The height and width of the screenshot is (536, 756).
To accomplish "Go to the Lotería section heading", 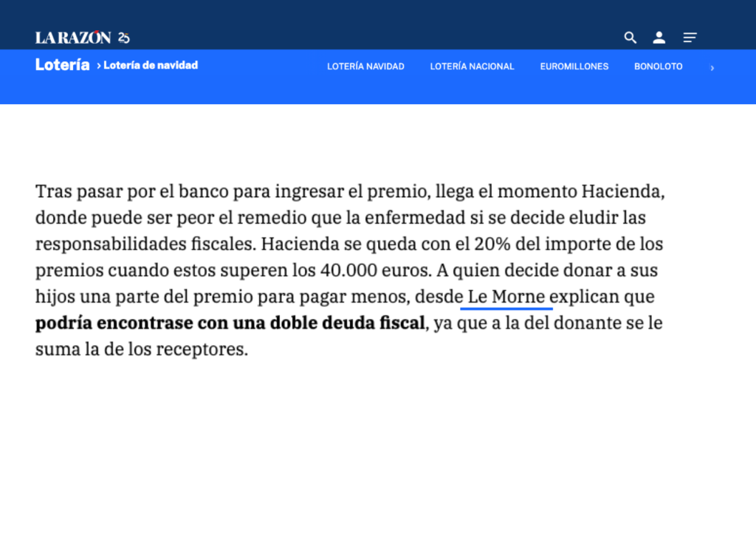I will coord(62,65).
